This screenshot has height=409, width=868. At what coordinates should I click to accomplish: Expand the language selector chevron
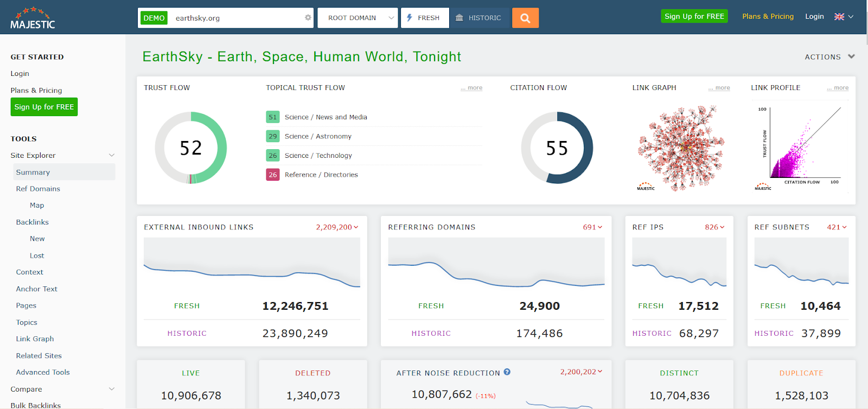[851, 17]
